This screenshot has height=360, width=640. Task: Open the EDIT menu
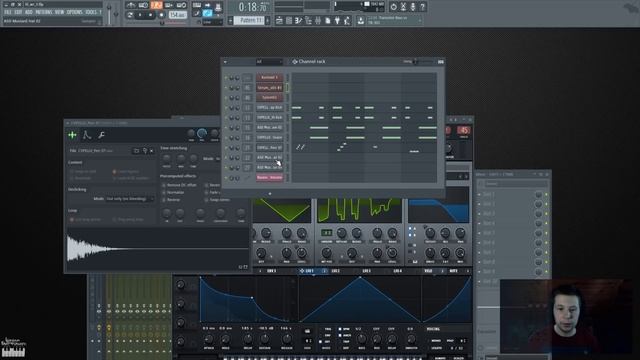pyautogui.click(x=18, y=12)
